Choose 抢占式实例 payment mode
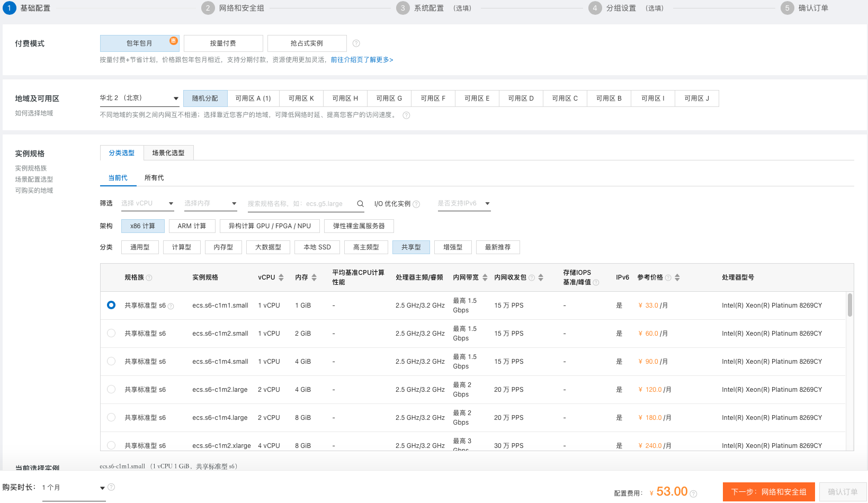Viewport: 868px width, 503px height. click(x=307, y=43)
